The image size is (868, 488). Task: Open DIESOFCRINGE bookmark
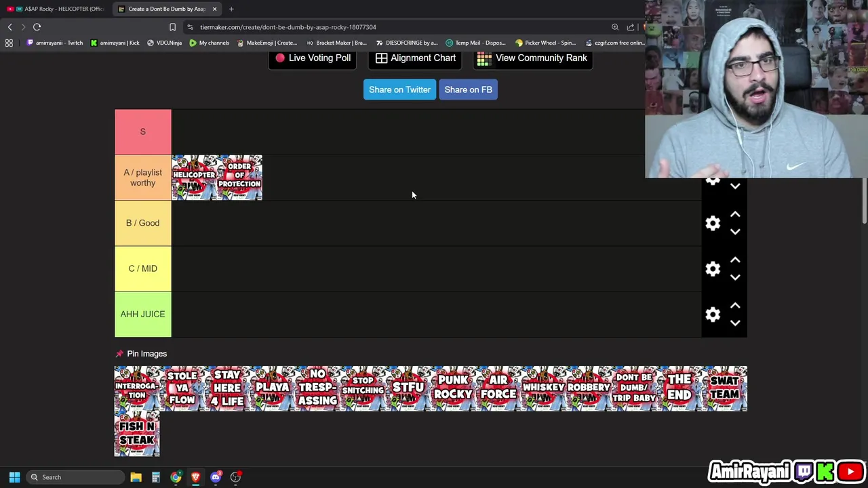(407, 43)
